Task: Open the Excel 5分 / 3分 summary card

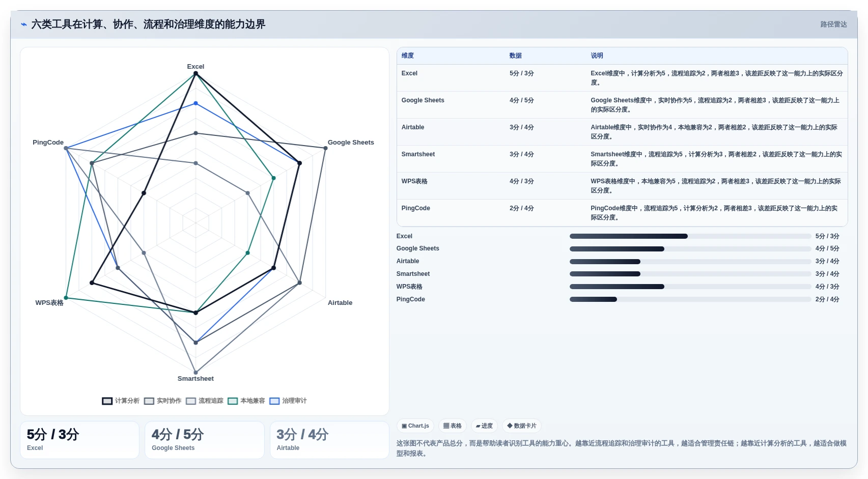Action: click(79, 440)
